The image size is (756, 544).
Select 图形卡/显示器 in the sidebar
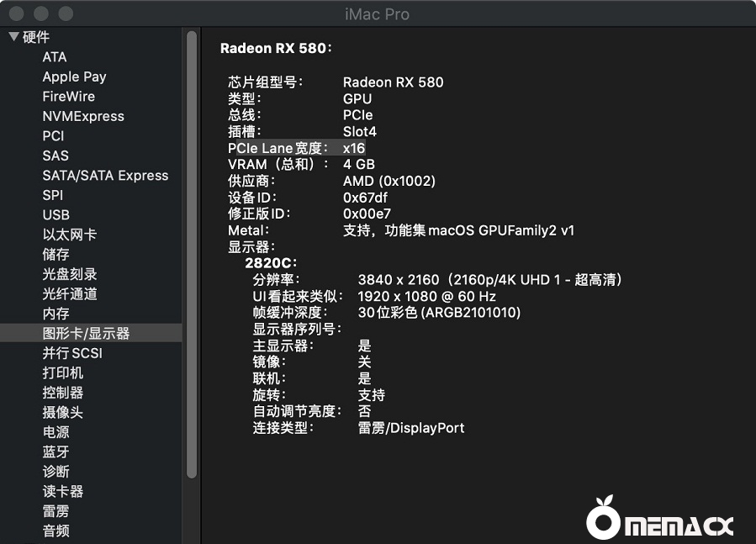pos(86,334)
